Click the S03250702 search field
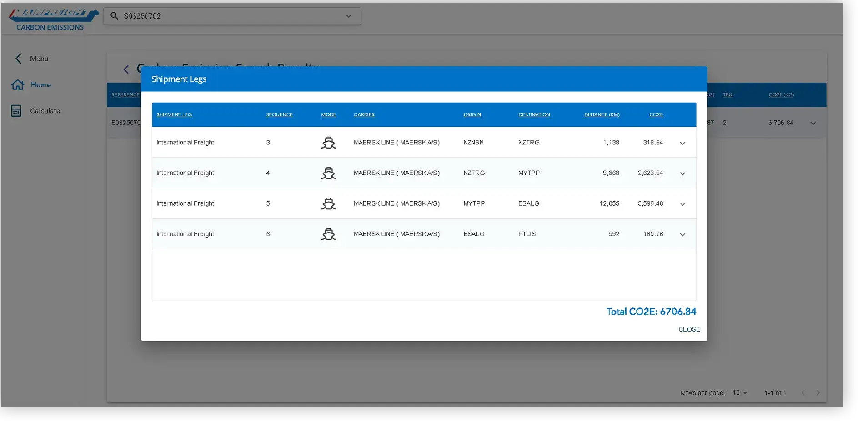This screenshot has height=421, width=868. 232,16
